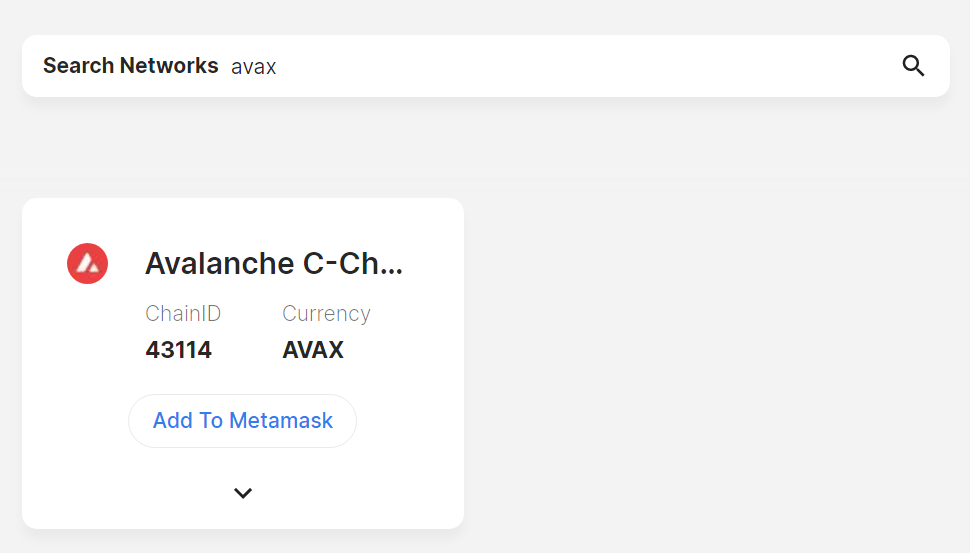The image size is (970, 553).
Task: Show more Avalanche network info with down arrow
Action: 243,493
